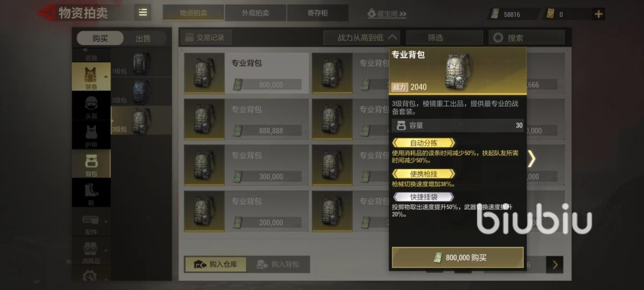Open the 战力从高到低 sort dropdown
Image resolution: width=644 pixels, height=290 pixels.
click(x=361, y=37)
